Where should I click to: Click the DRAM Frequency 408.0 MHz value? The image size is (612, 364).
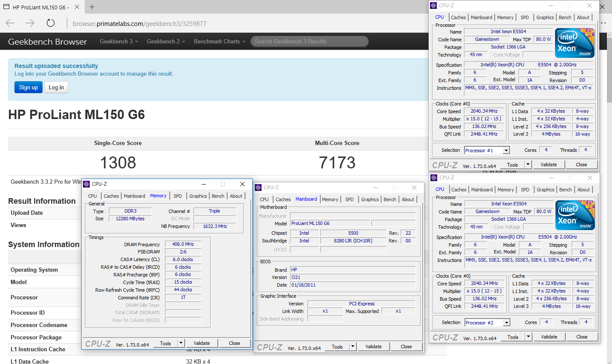point(183,244)
